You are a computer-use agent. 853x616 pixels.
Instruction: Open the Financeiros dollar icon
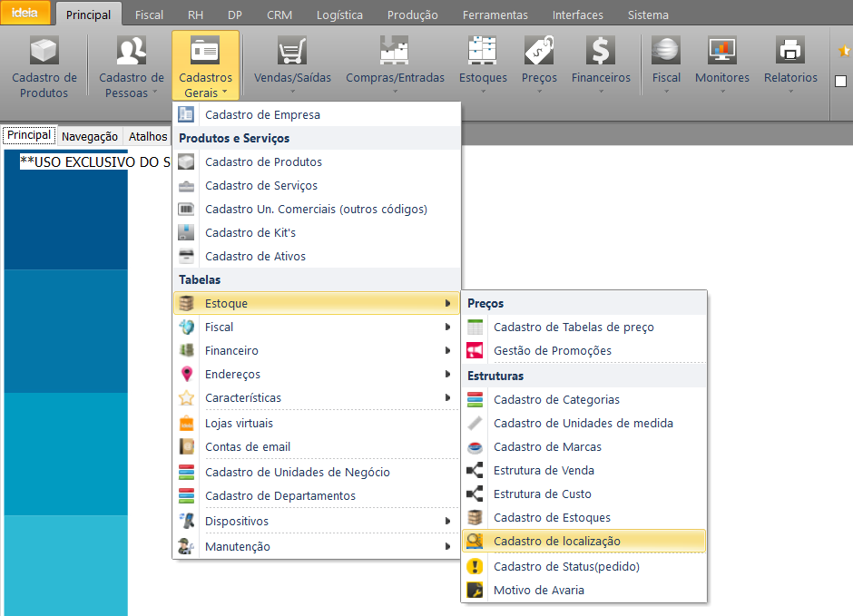coord(601,53)
